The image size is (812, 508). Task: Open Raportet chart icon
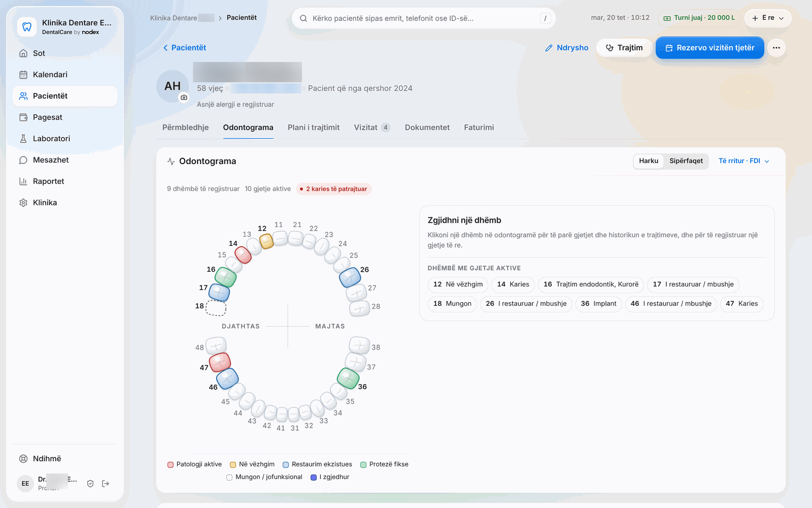tap(23, 181)
